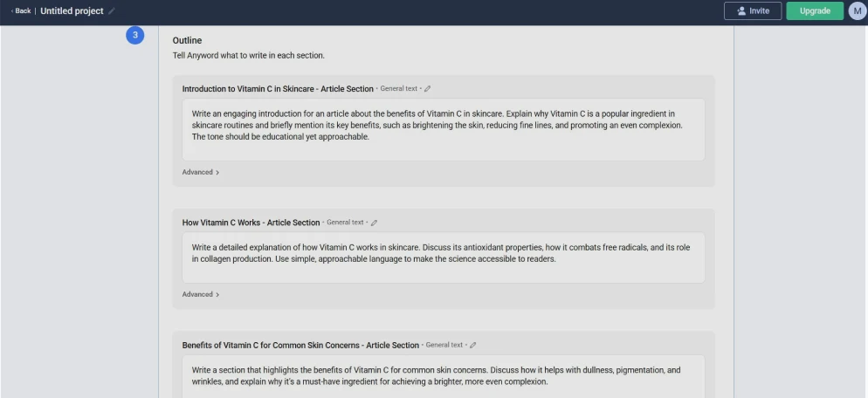Click the pencil icon beside Untitled project
Screen dimensions: 868x398
[112, 11]
